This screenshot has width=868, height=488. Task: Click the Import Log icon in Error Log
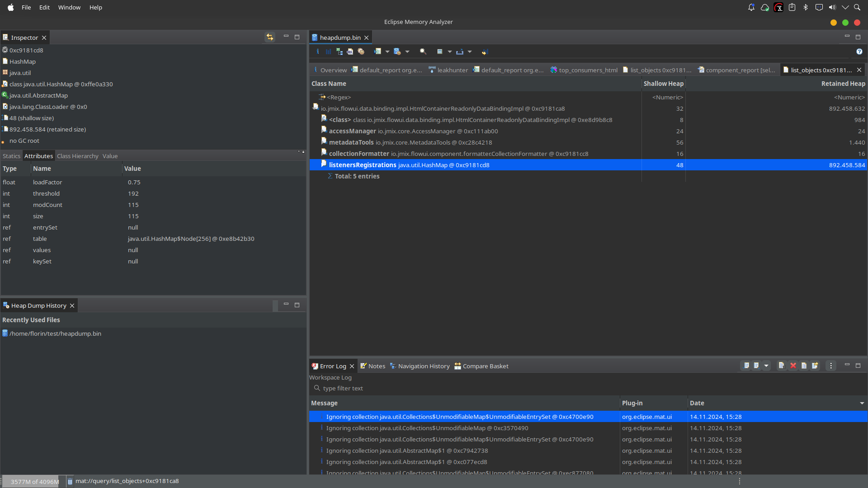pos(756,366)
